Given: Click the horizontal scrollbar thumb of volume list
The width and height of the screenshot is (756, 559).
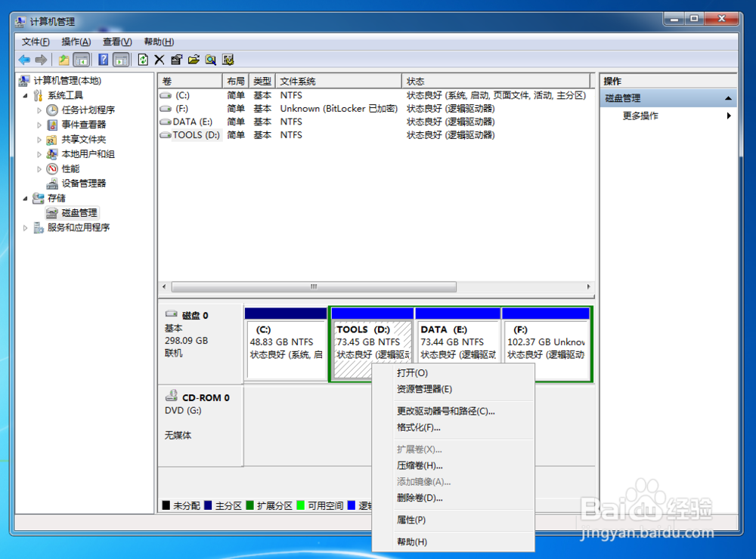Looking at the screenshot, I should click(314, 287).
